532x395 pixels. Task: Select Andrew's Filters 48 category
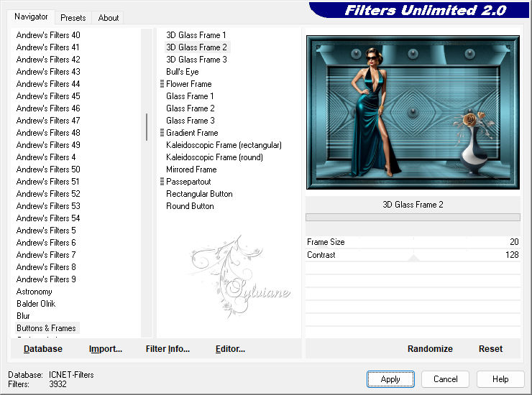(x=48, y=133)
